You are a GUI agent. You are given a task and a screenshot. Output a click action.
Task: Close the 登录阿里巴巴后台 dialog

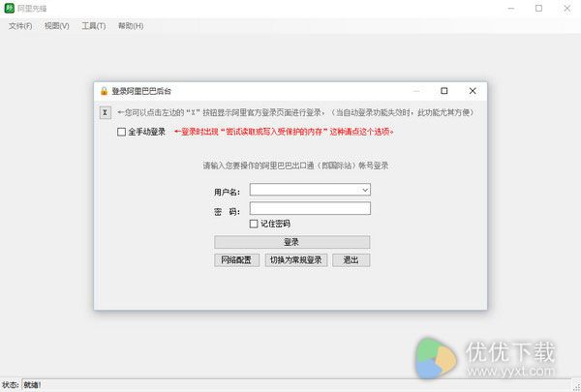pyautogui.click(x=473, y=91)
